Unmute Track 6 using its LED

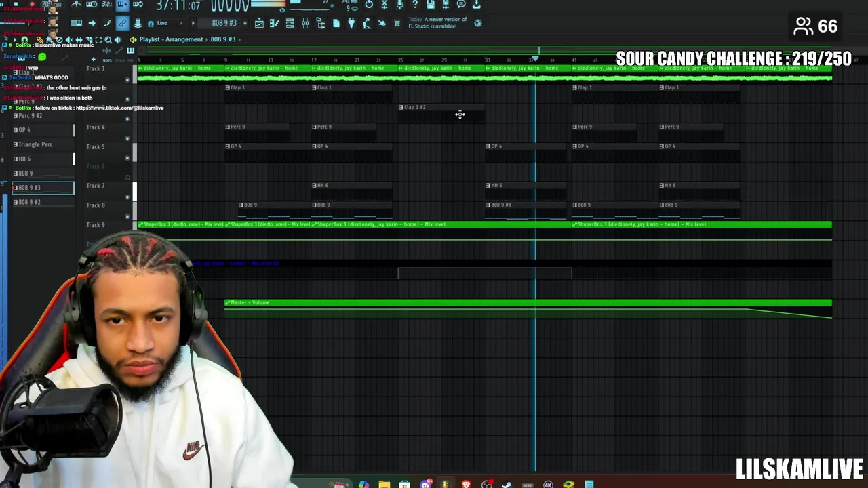pyautogui.click(x=127, y=178)
